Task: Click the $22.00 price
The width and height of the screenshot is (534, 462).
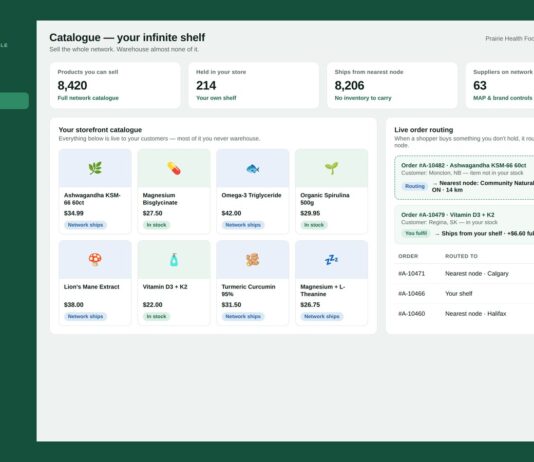Action: (x=152, y=305)
